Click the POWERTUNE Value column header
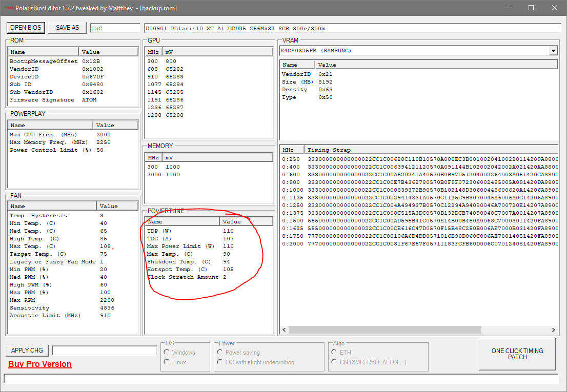 click(x=246, y=221)
